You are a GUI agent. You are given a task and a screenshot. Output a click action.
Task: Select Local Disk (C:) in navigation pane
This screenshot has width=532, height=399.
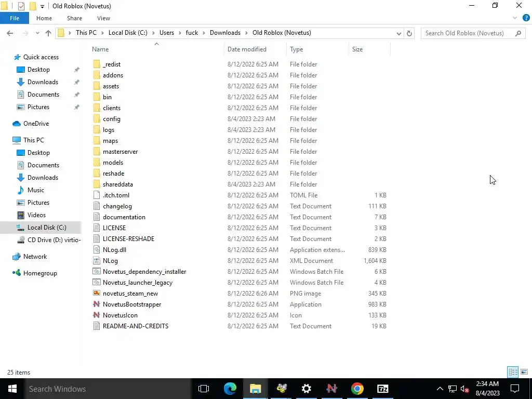(42, 228)
